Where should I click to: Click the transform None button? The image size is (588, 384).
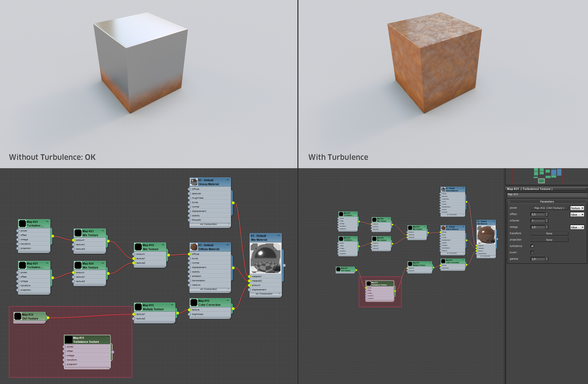(x=549, y=233)
